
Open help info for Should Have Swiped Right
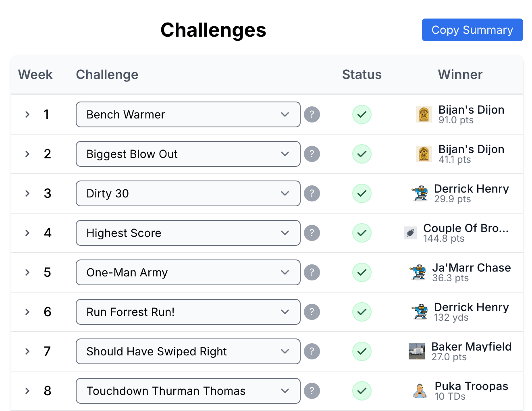click(312, 351)
